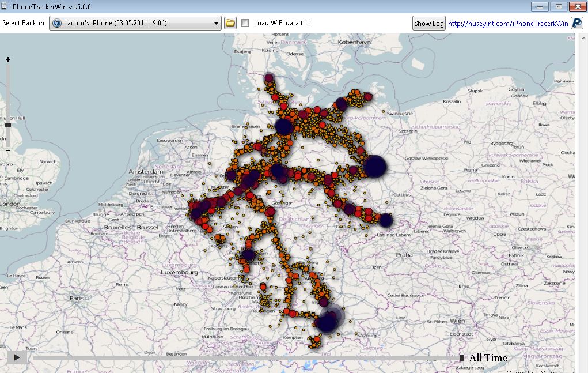The height and width of the screenshot is (373, 588).
Task: Click the 'All Time' timeline label
Action: (488, 358)
